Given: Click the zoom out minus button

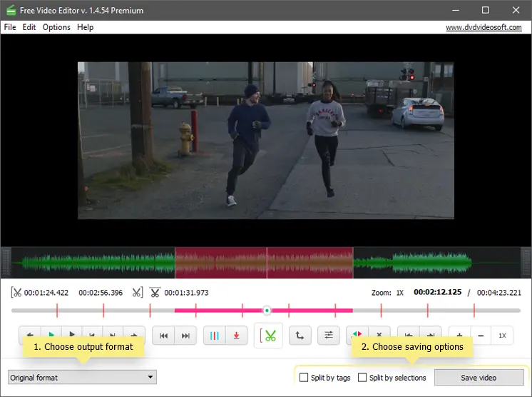Looking at the screenshot, I should (481, 335).
